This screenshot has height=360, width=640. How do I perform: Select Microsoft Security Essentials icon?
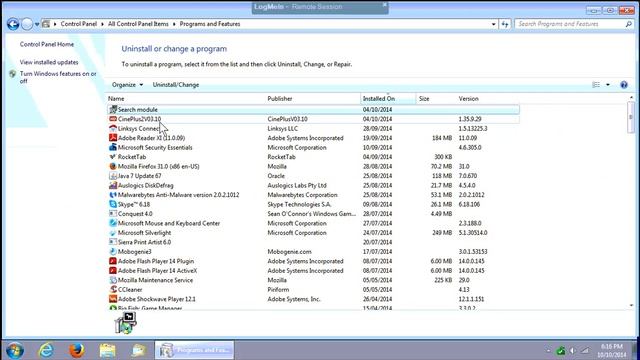coord(113,147)
